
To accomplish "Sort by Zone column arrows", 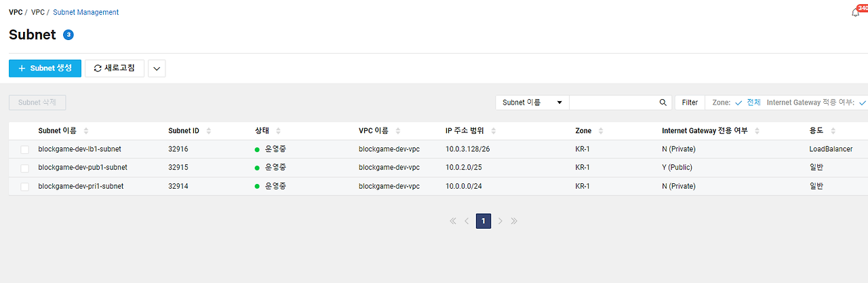I will pyautogui.click(x=601, y=131).
